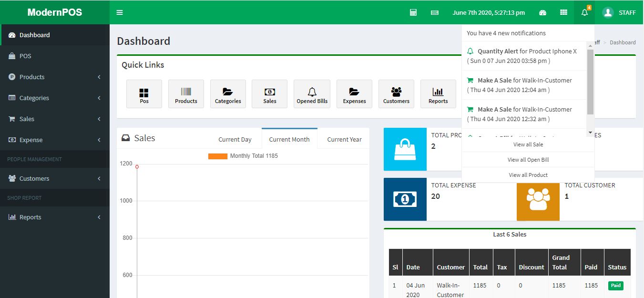Image resolution: width=644 pixels, height=298 pixels.
Task: Expand the Reports sidebar submenu
Action: tap(55, 217)
